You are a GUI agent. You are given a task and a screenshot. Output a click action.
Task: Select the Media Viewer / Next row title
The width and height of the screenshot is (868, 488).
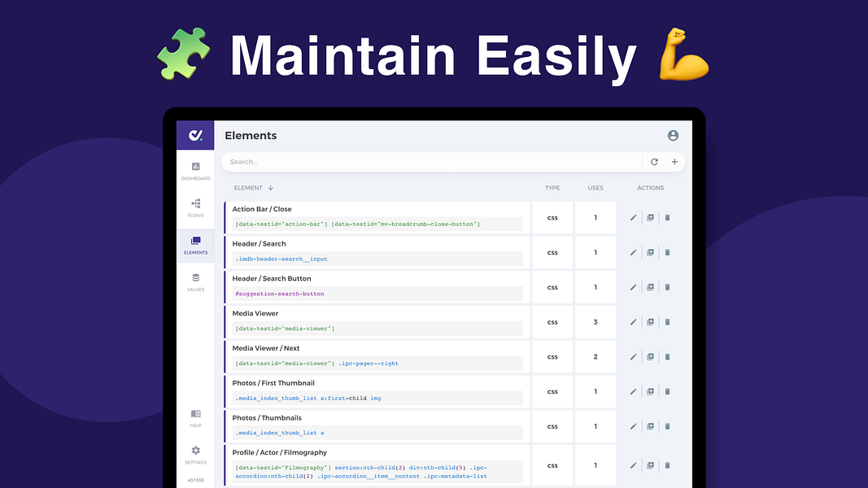coord(266,349)
